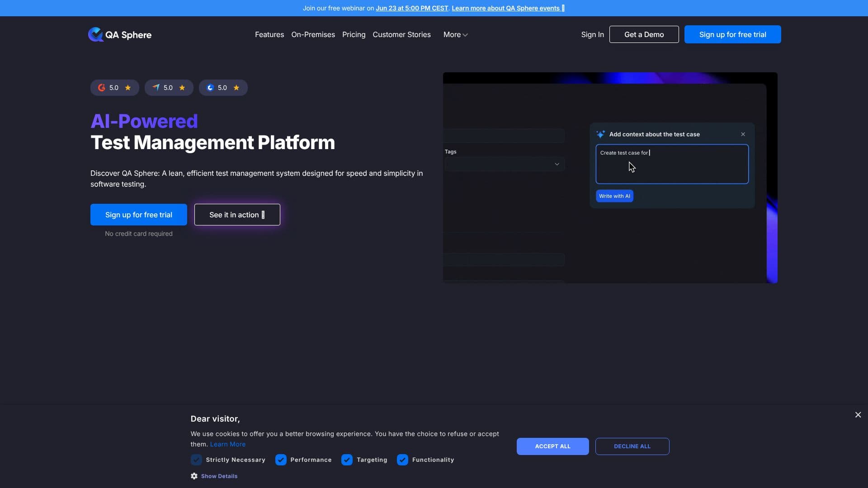868x488 pixels.
Task: Open the Tags dropdown in the preview
Action: pyautogui.click(x=505, y=164)
